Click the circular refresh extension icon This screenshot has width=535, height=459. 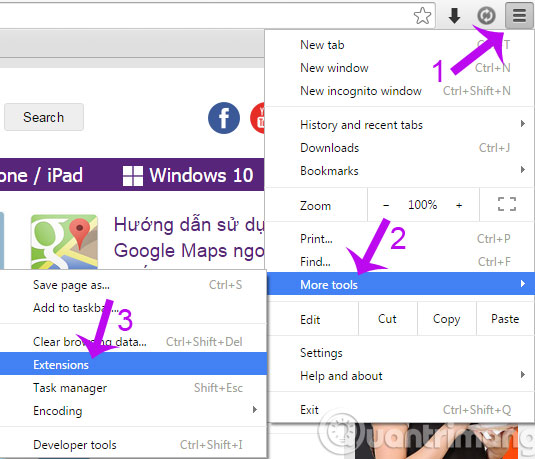click(x=486, y=16)
